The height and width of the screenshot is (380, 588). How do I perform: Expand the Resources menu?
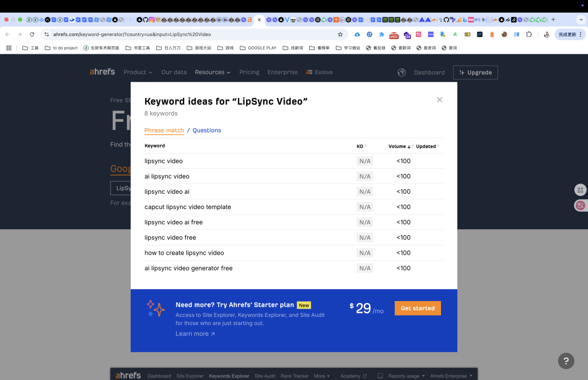(213, 72)
